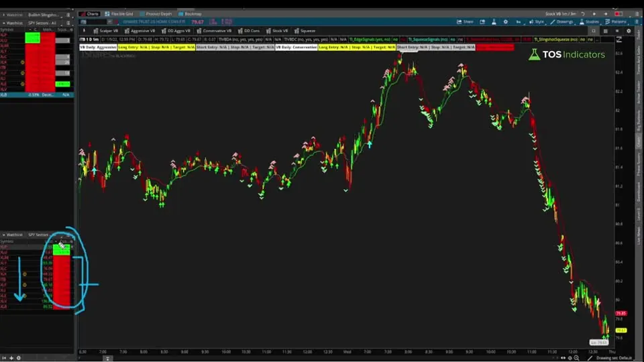The width and height of the screenshot is (644, 362).
Task: Switch to the Product Depth tab
Action: pyautogui.click(x=156, y=13)
